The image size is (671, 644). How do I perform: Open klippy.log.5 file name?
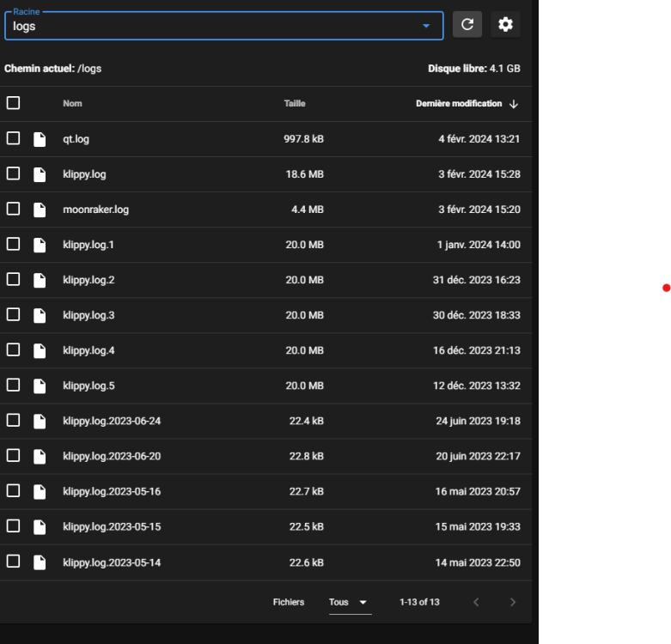(x=88, y=386)
